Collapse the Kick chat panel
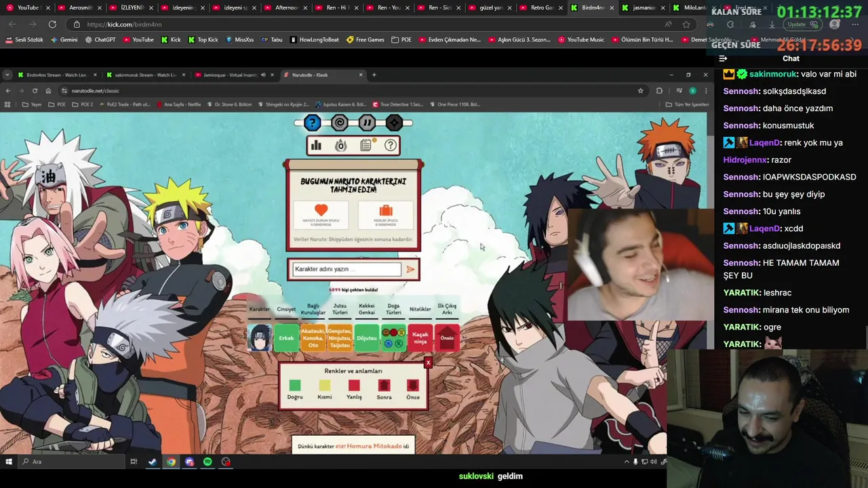This screenshot has height=488, width=868. click(723, 58)
